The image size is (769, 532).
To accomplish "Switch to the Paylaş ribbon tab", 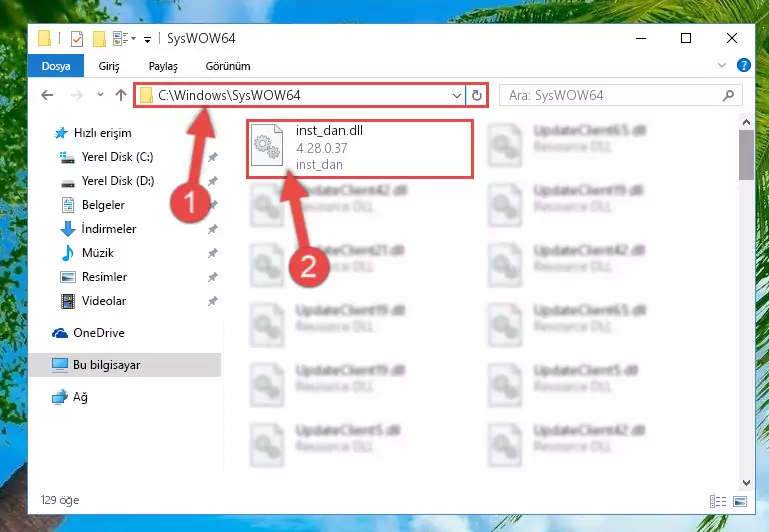I will (163, 66).
